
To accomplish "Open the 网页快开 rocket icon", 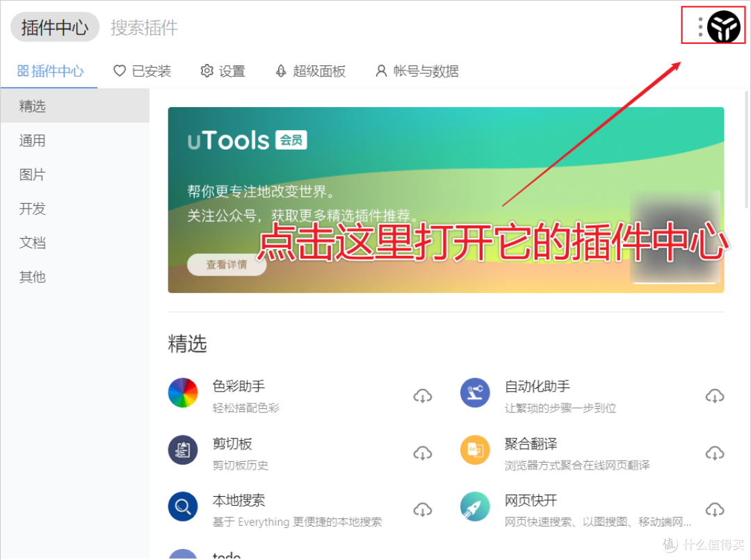I will [475, 506].
